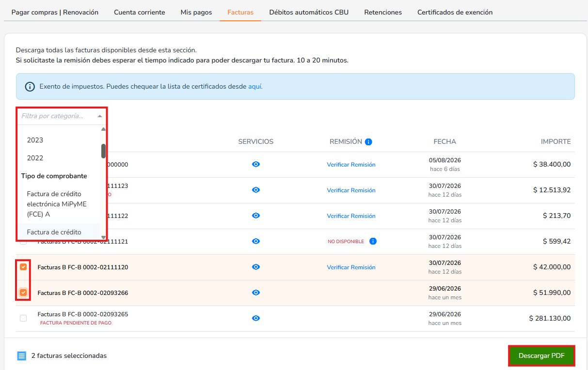The width and height of the screenshot is (588, 370).
Task: View services for invoice FC-B 0002-02111121
Action: (256, 241)
